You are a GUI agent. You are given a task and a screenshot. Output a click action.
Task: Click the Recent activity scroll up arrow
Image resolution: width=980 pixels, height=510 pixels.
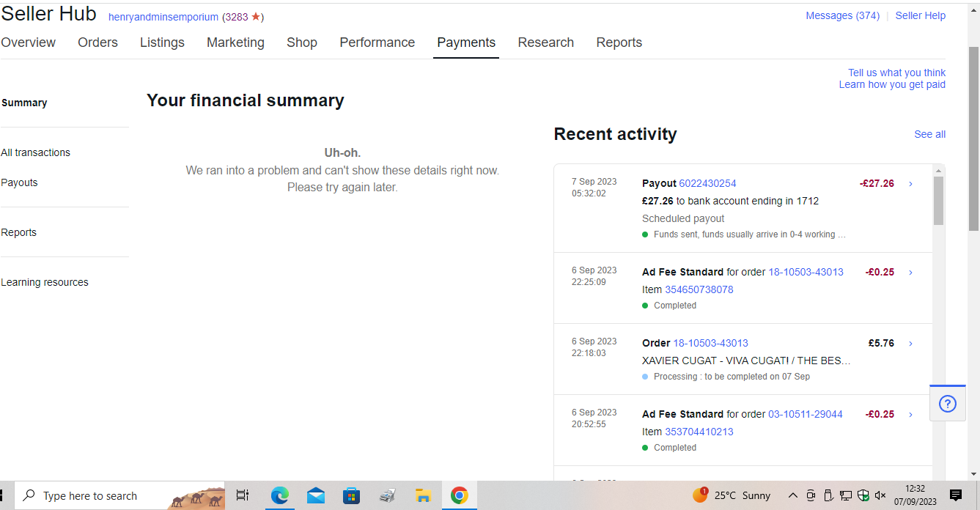[938, 170]
